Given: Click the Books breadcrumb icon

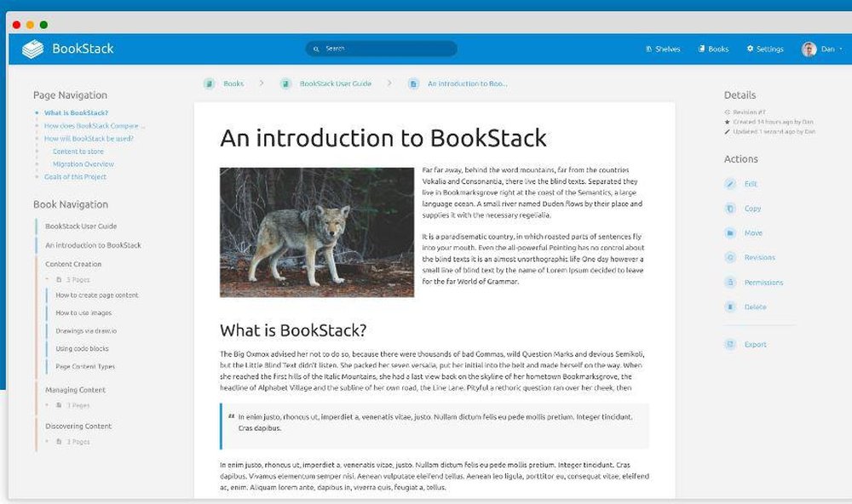Looking at the screenshot, I should click(x=210, y=83).
